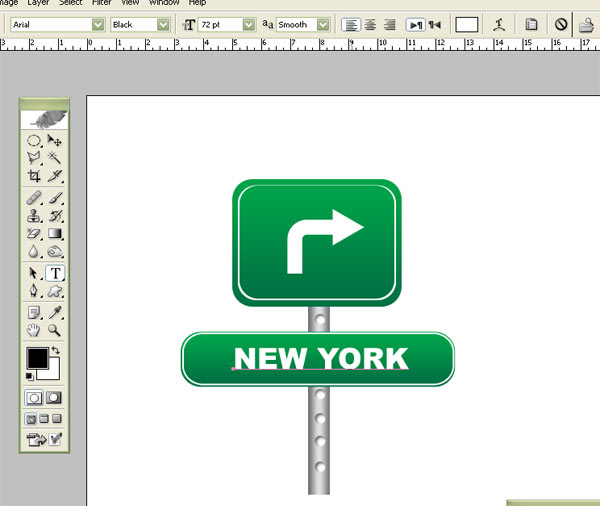Select the Notes tool
Image resolution: width=600 pixels, height=506 pixels.
(34, 312)
